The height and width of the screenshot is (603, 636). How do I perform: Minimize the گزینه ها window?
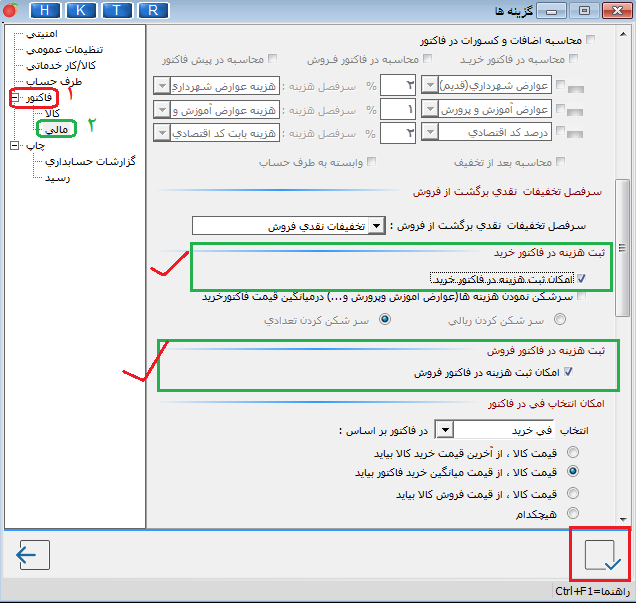tap(551, 11)
